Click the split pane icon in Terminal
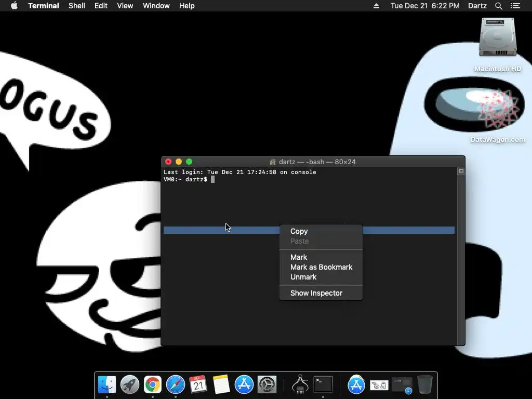532x399 pixels. pyautogui.click(x=461, y=171)
